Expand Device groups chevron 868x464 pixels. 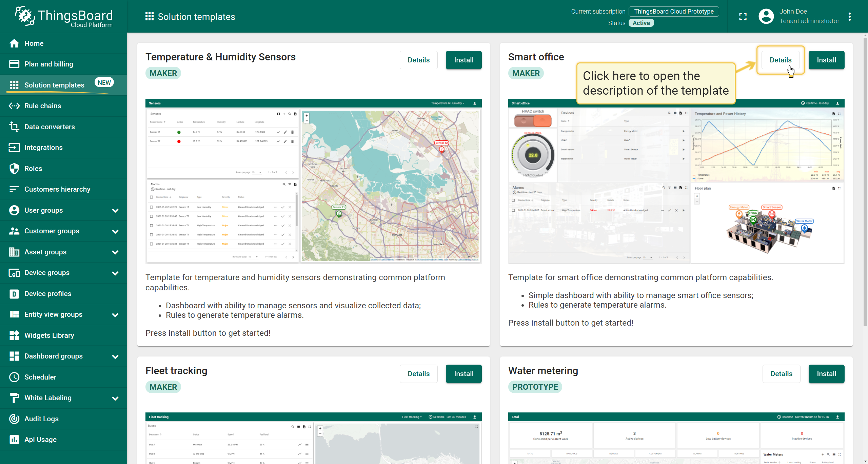point(115,273)
